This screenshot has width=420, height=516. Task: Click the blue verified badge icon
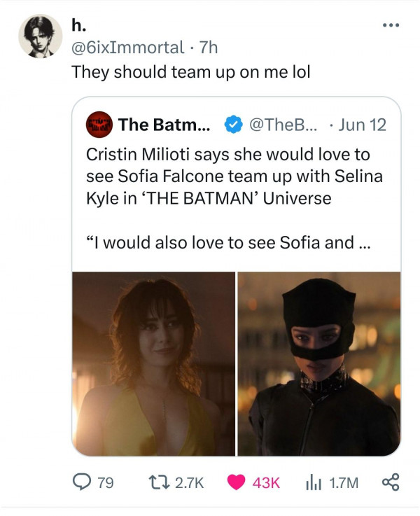coord(233,125)
